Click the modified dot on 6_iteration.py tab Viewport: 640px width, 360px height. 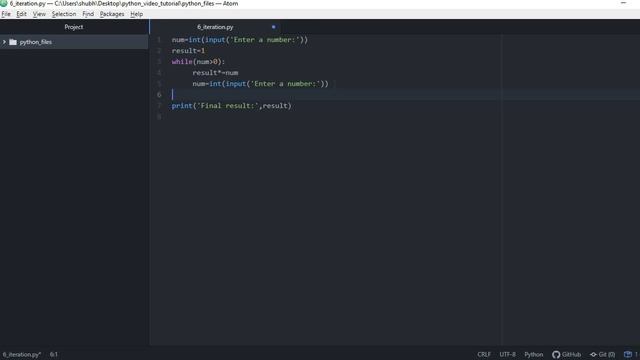pos(273,27)
